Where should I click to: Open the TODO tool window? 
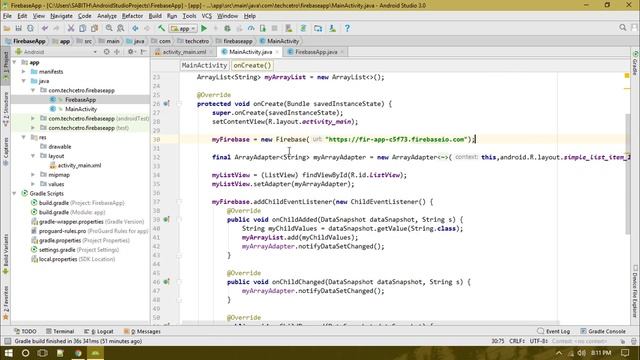tap(25, 331)
